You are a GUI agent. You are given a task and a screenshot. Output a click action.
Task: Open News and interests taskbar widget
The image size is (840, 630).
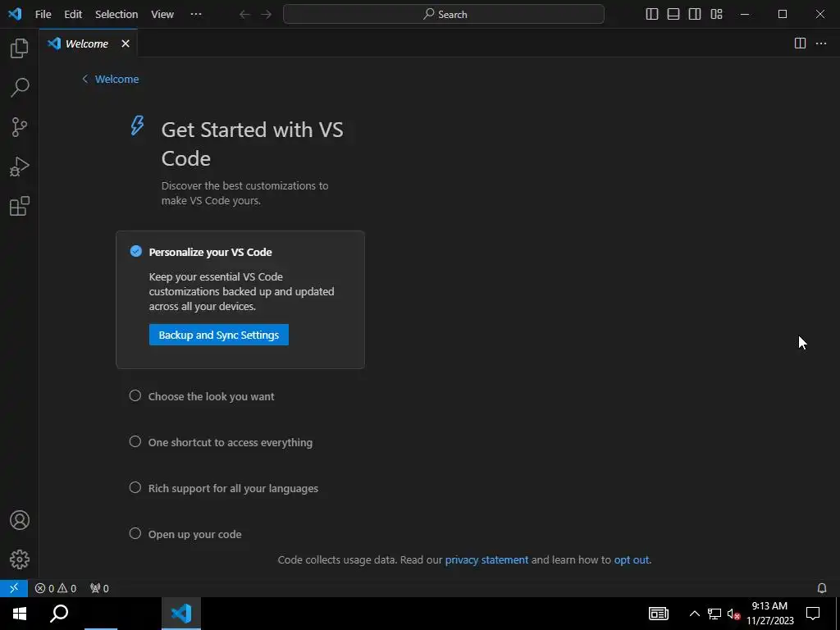click(x=659, y=614)
